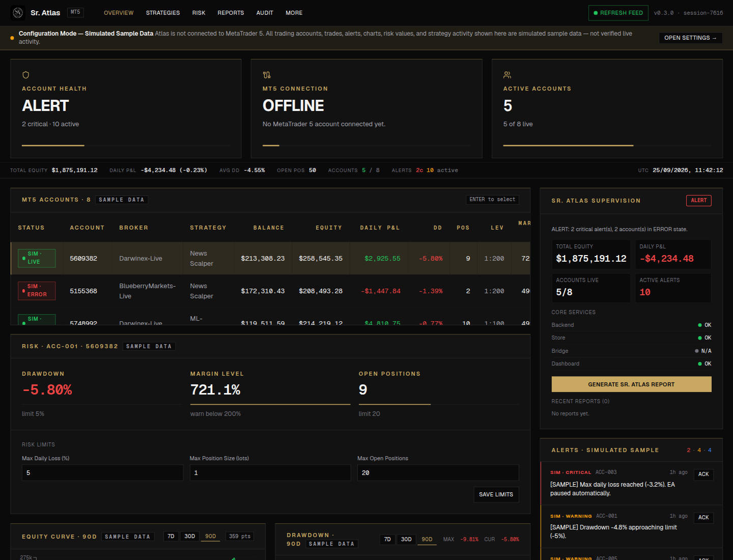Viewport: 733px width, 560px height.
Task: Click the Max Position Size input field
Action: 270,472
